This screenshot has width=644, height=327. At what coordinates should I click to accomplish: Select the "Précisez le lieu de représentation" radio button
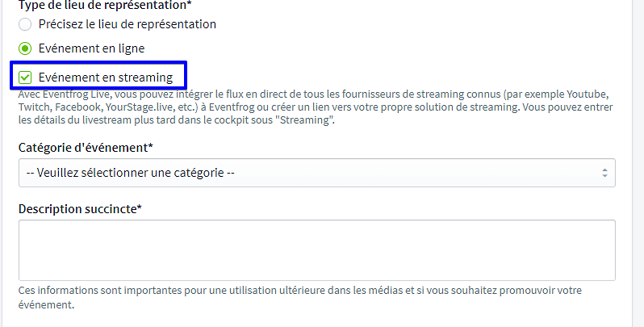point(25,24)
